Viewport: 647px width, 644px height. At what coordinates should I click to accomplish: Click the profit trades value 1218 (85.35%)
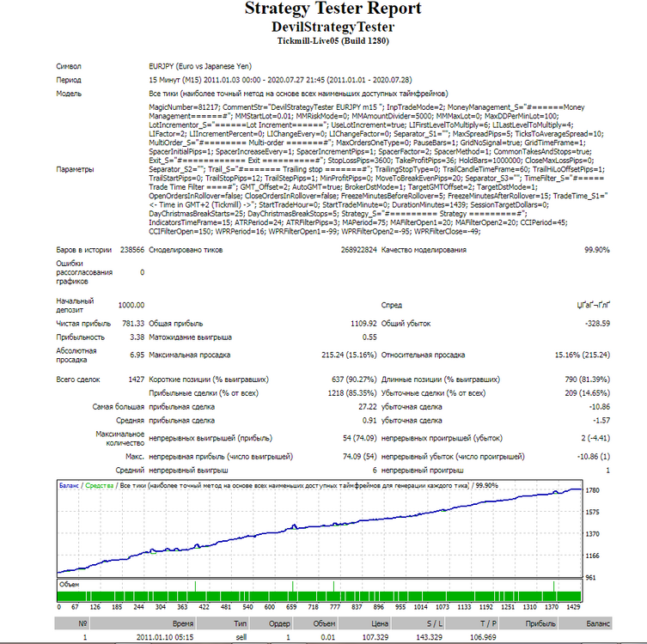pos(352,393)
